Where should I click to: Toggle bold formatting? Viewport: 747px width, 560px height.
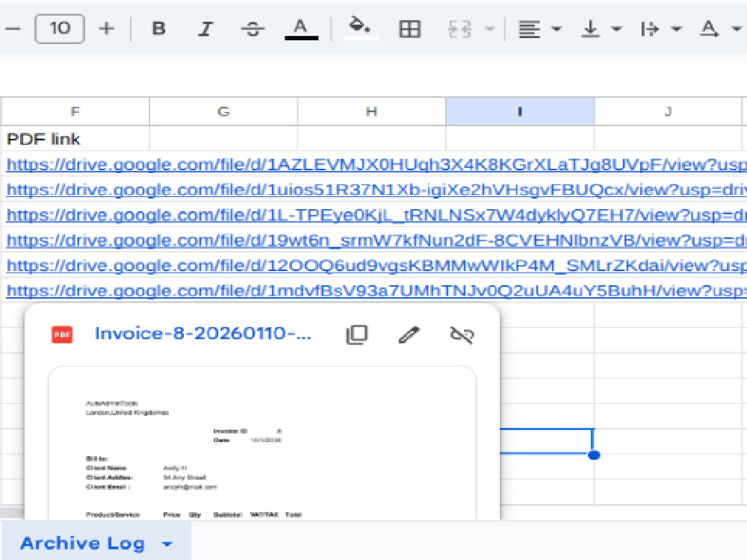[158, 28]
